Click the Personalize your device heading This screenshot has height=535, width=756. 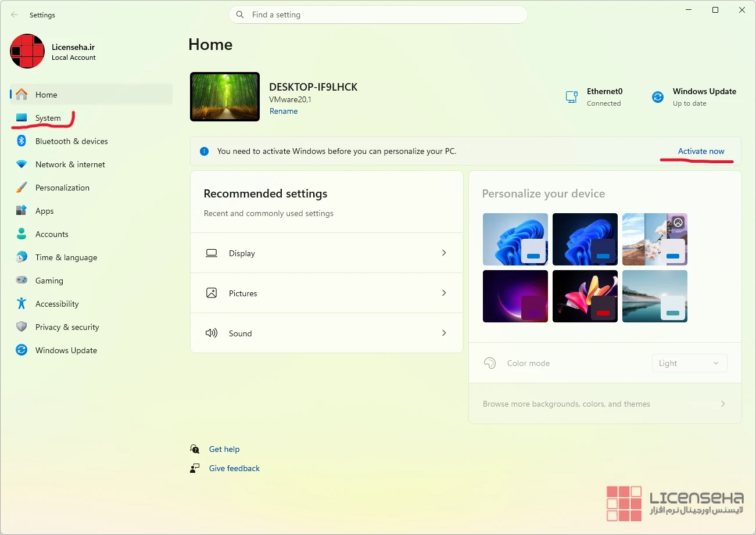coord(543,193)
